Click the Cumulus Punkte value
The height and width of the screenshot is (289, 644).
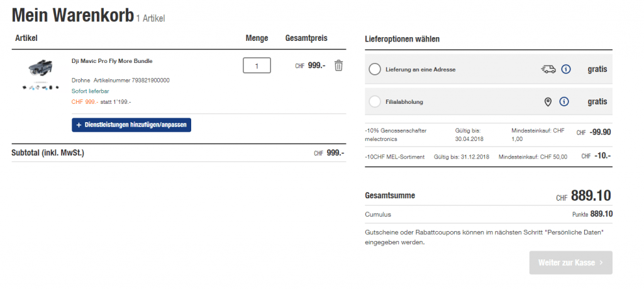tap(601, 214)
